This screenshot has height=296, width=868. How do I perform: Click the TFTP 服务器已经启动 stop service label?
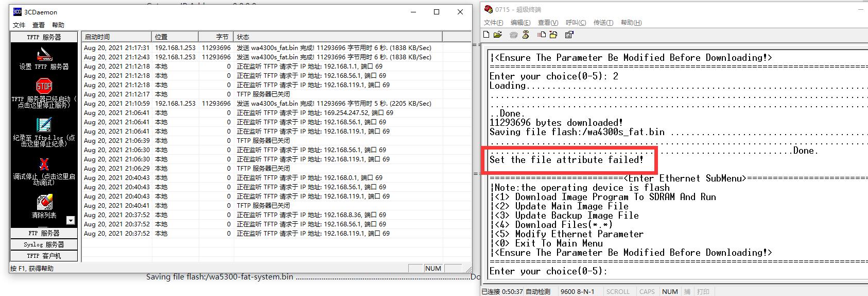point(44,102)
